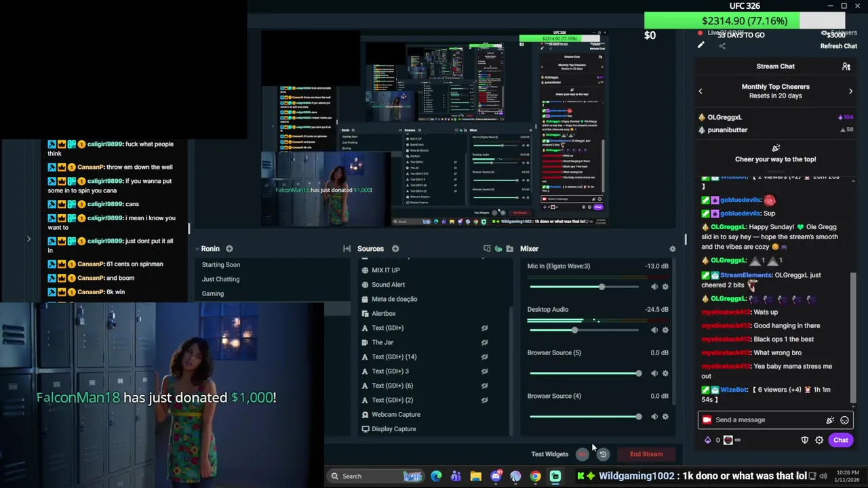Viewport: 868px width, 488px height.
Task: Open community users icon in Stream Chat header
Action: [x=846, y=66]
